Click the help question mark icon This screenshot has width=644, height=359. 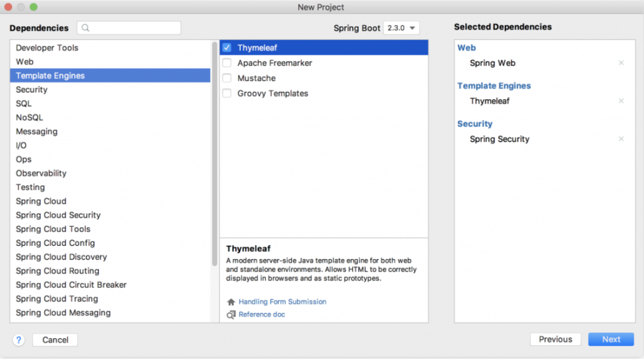pos(18,340)
